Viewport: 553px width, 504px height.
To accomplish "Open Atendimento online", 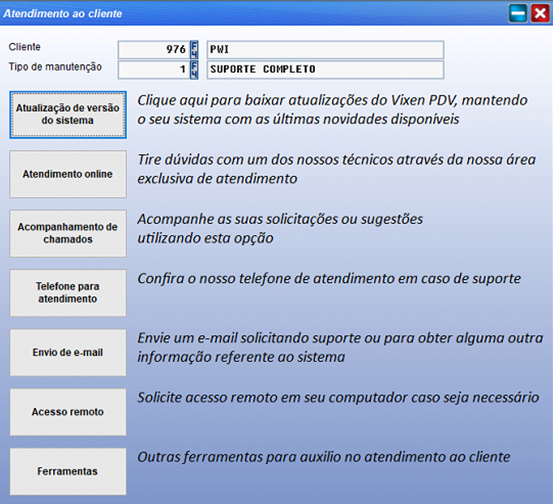I will click(x=68, y=174).
